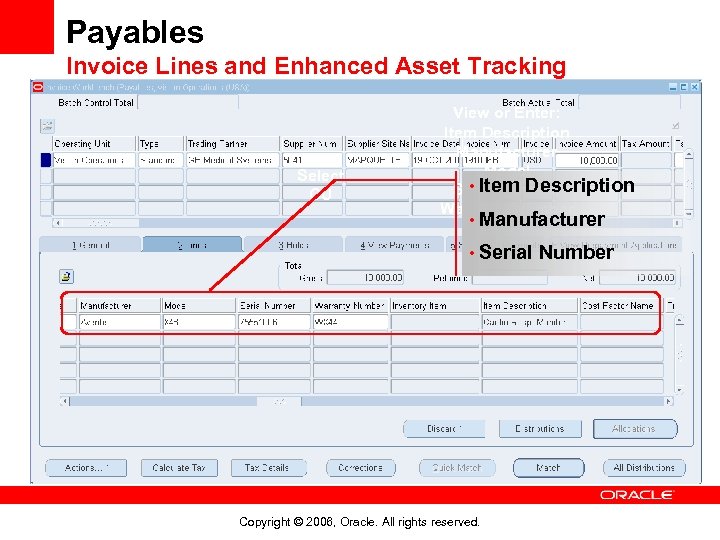Click the lines grid vertical scroll-down arrow
Screen dimensions: 720x540
tap(680, 390)
